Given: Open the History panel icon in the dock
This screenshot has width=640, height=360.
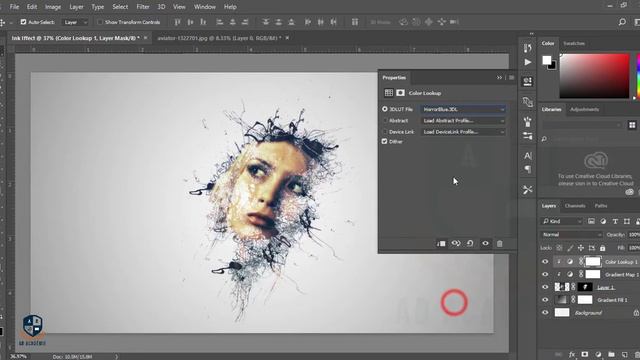Looking at the screenshot, I should 527,48.
